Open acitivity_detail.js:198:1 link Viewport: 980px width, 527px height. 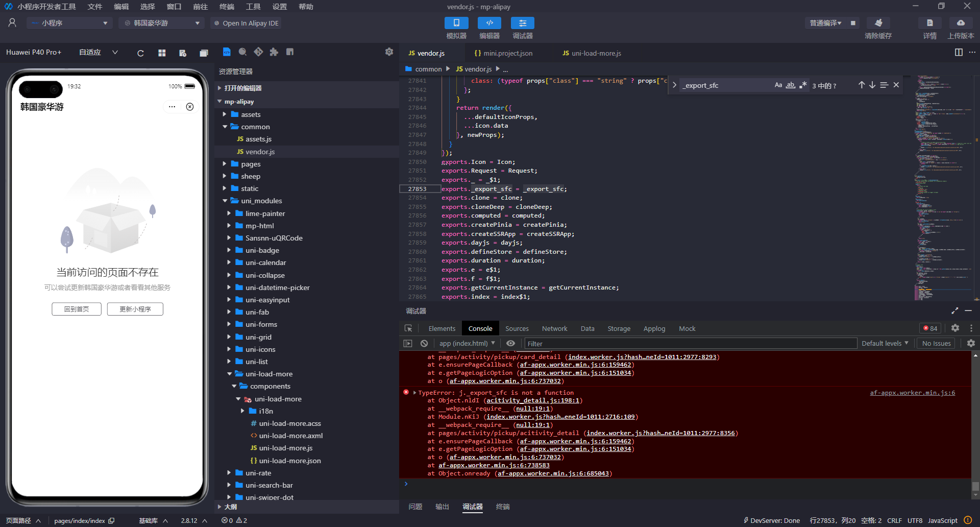[533, 400]
